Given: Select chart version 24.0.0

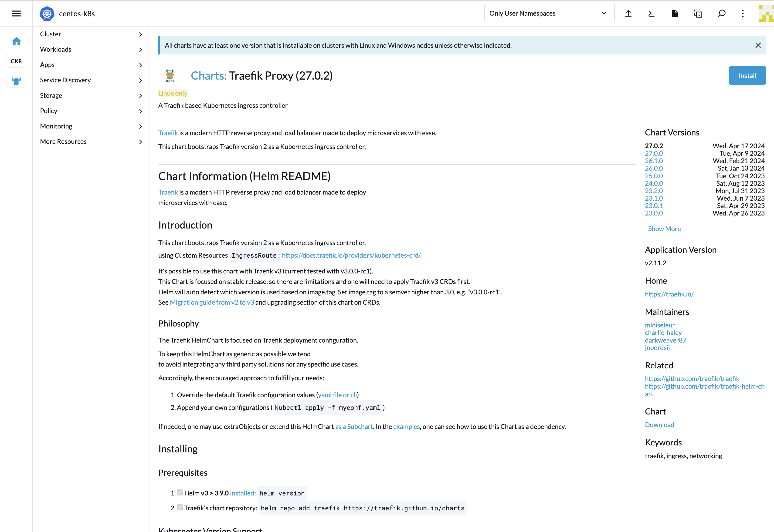Looking at the screenshot, I should [x=654, y=183].
